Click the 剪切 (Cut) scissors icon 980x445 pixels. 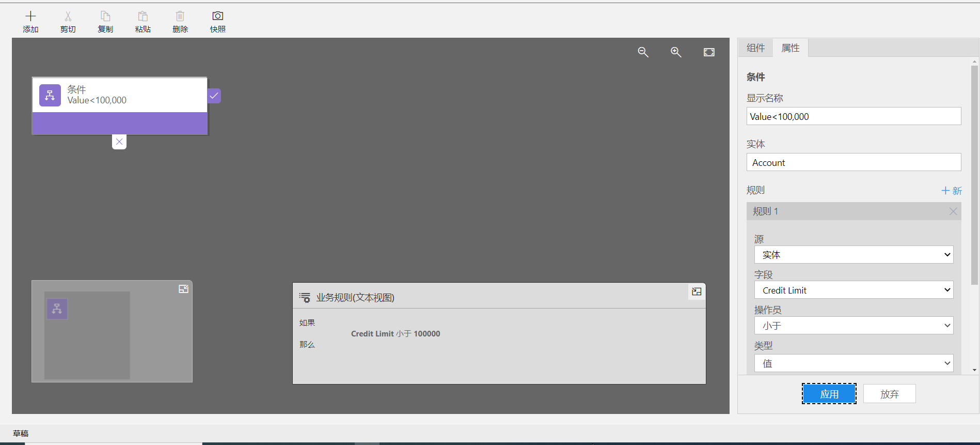pyautogui.click(x=68, y=17)
